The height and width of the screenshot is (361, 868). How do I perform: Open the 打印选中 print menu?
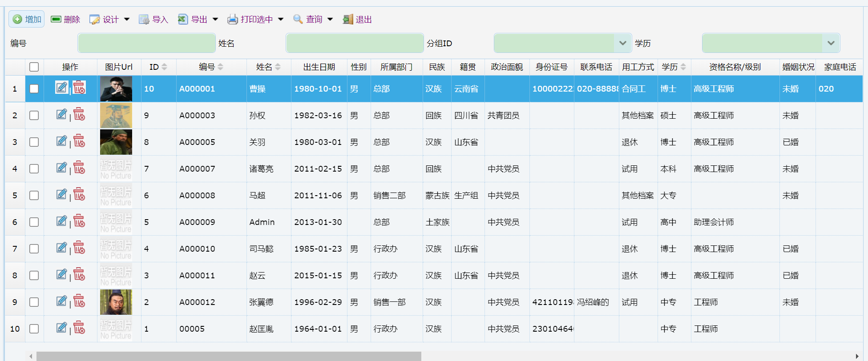pos(281,20)
